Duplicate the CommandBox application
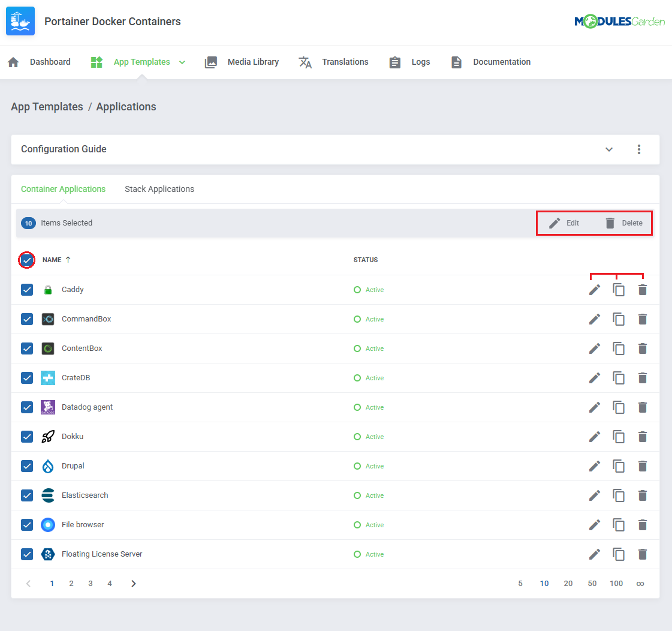 619,319
